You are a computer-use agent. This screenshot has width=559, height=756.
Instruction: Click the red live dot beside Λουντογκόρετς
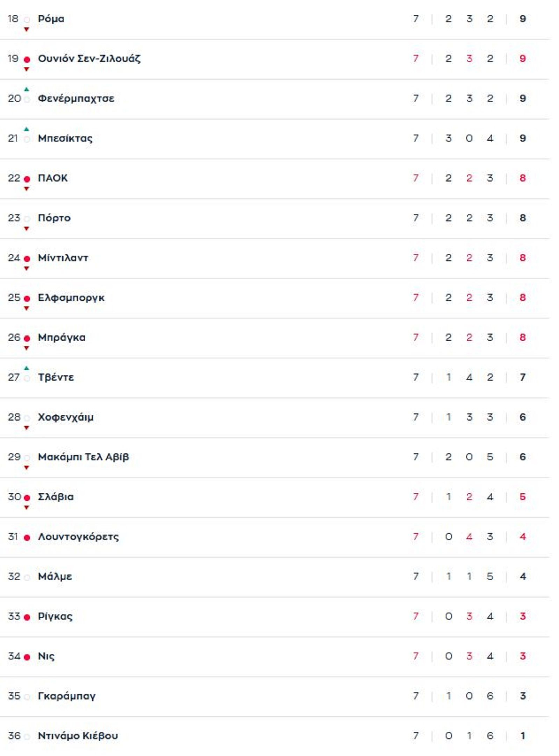27,538
